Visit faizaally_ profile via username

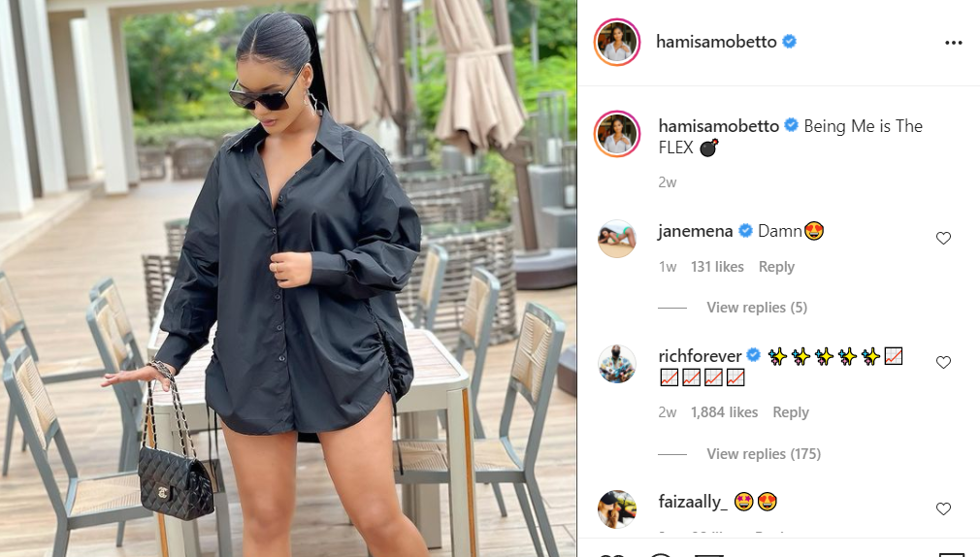693,502
